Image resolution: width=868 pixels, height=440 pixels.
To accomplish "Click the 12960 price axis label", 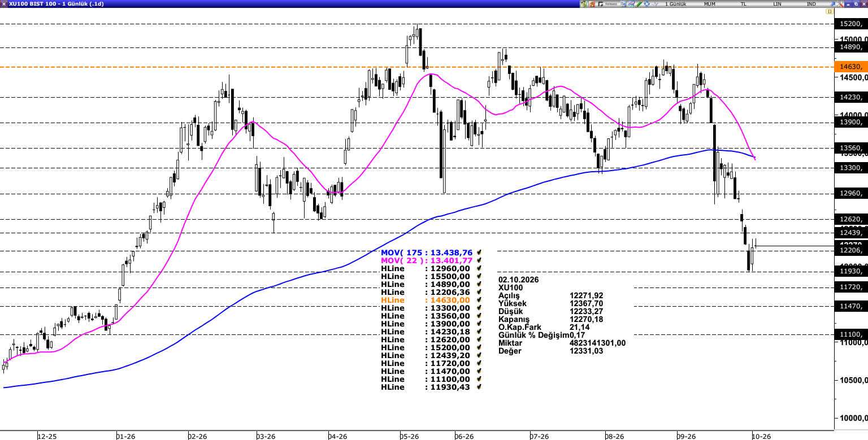I will 850,194.
